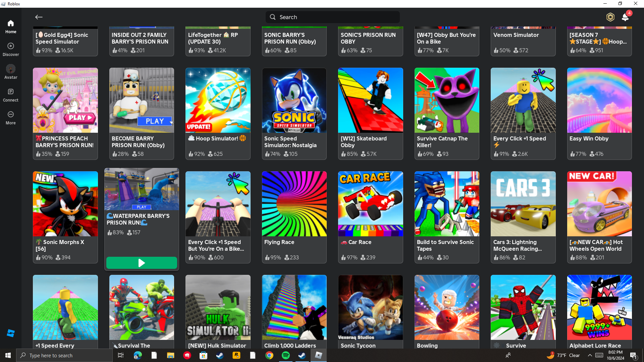This screenshot has width=644, height=362.
Task: Show hidden system tray icons chevron
Action: (590, 355)
